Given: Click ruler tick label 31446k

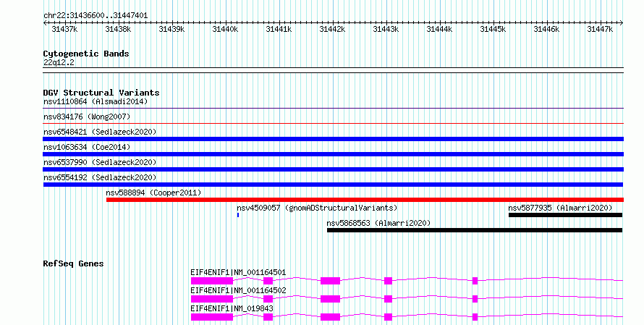Looking at the screenshot, I should [x=546, y=30].
